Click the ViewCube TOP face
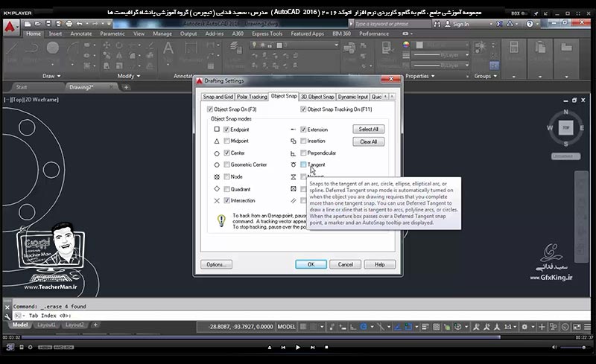This screenshot has width=596, height=364. [x=566, y=128]
